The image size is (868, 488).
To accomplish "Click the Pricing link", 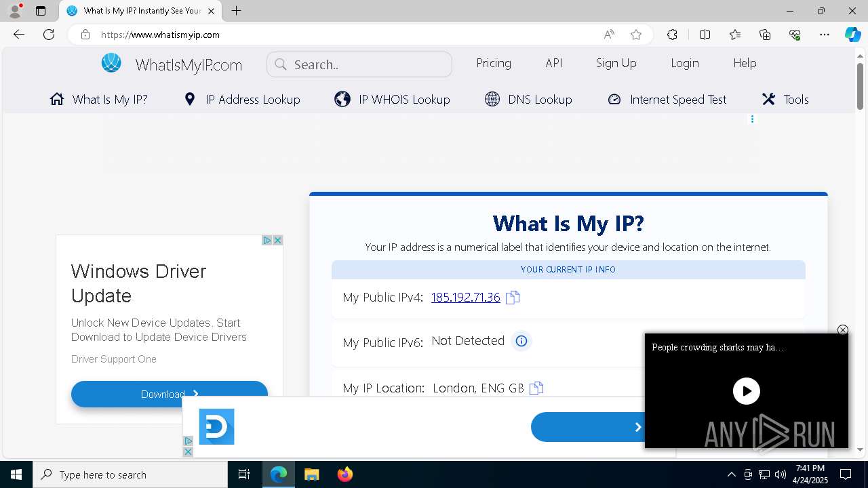I will click(x=494, y=63).
